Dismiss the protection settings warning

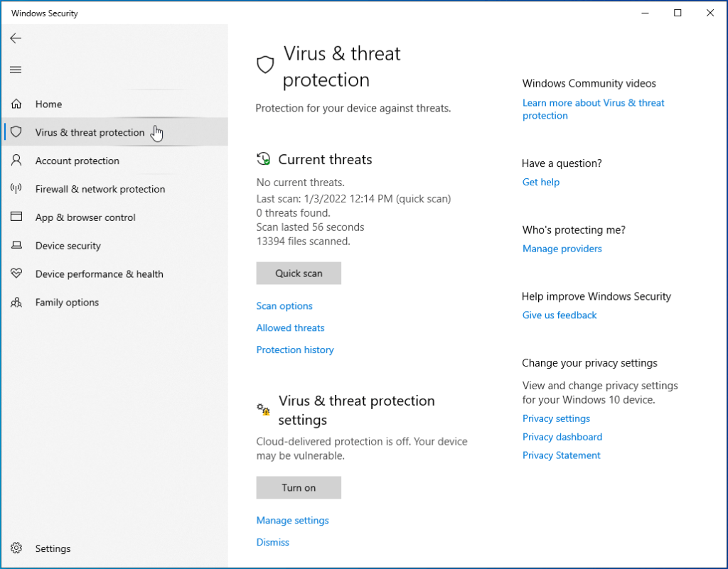pyautogui.click(x=272, y=542)
